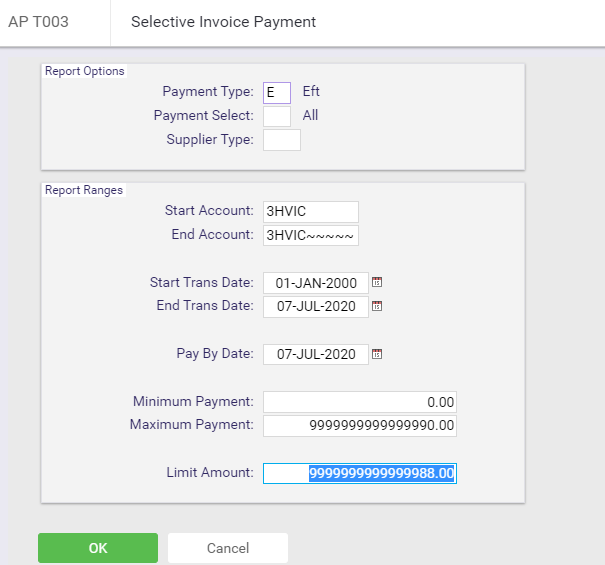Screen dimensions: 605x565
Task: Edit the Start Account field 3HVIC
Action: tap(311, 211)
